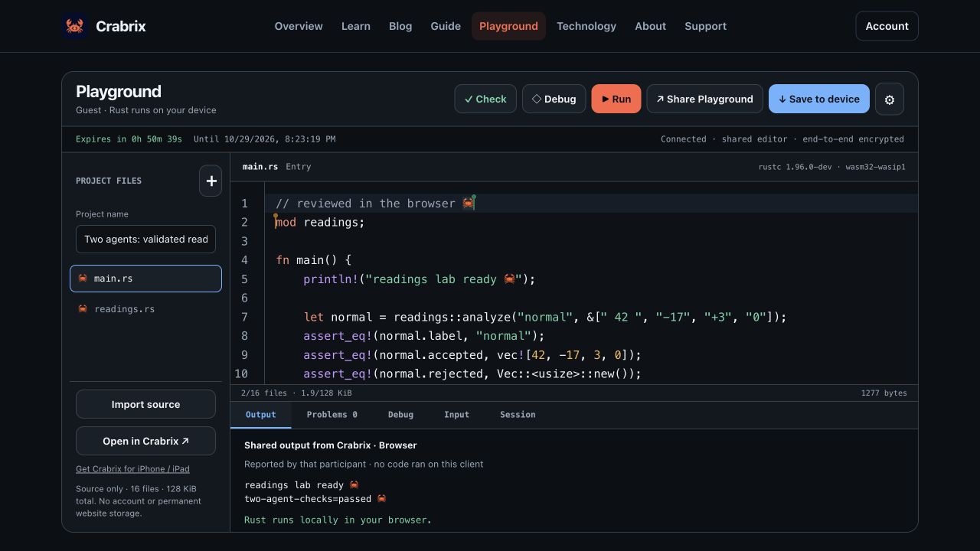Save the project to device

[819, 99]
